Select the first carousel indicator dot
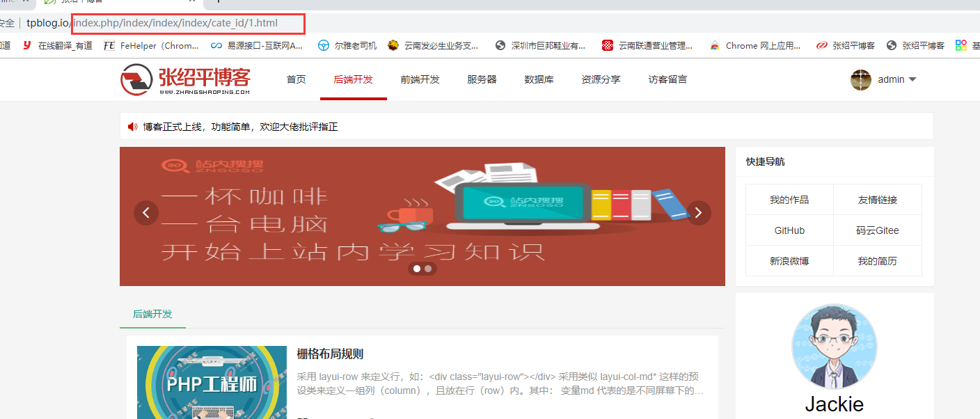 coord(417,268)
